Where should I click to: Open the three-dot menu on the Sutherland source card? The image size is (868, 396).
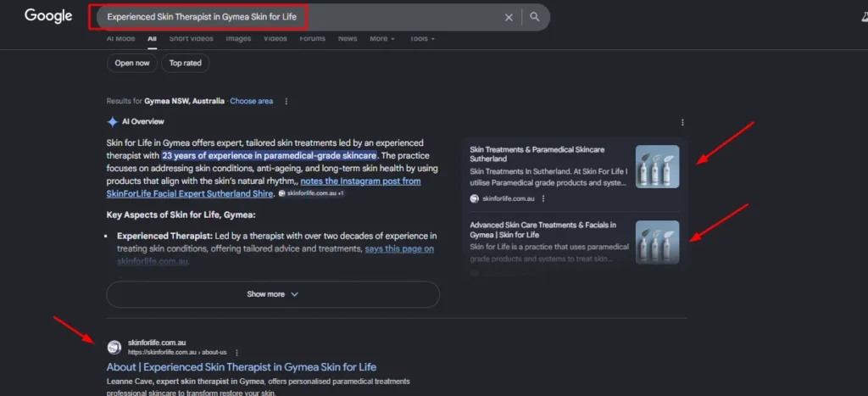click(543, 198)
